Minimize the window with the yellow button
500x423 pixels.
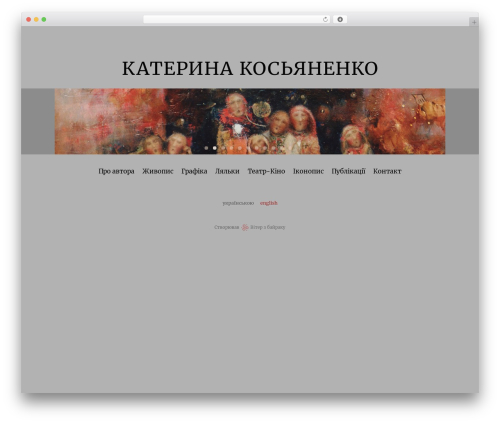pos(36,20)
